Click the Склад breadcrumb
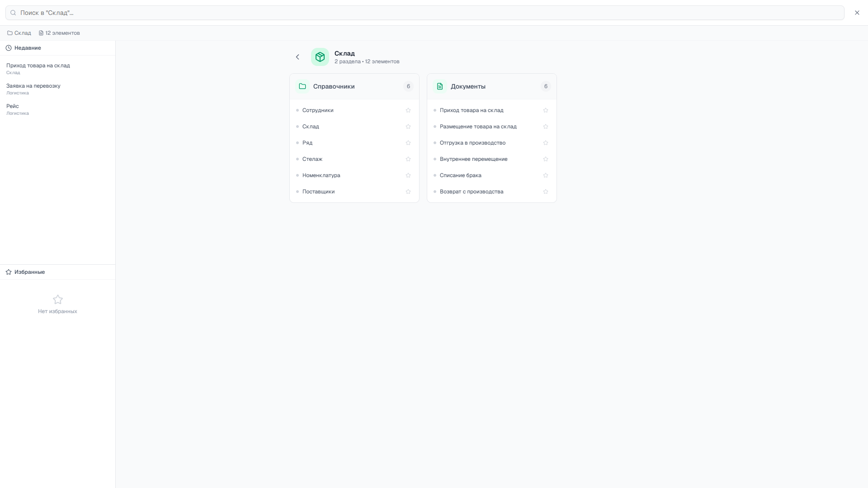The height and width of the screenshot is (488, 868). coord(19,33)
